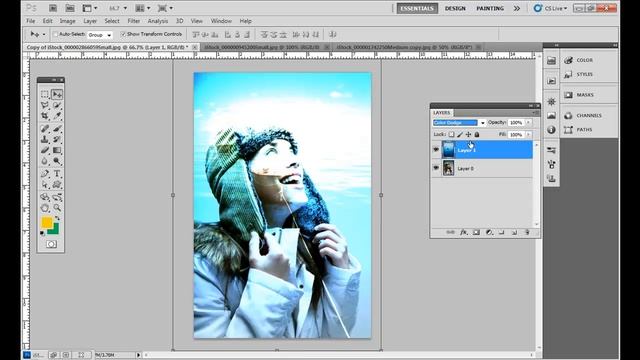Create a new group icon

(x=502, y=232)
